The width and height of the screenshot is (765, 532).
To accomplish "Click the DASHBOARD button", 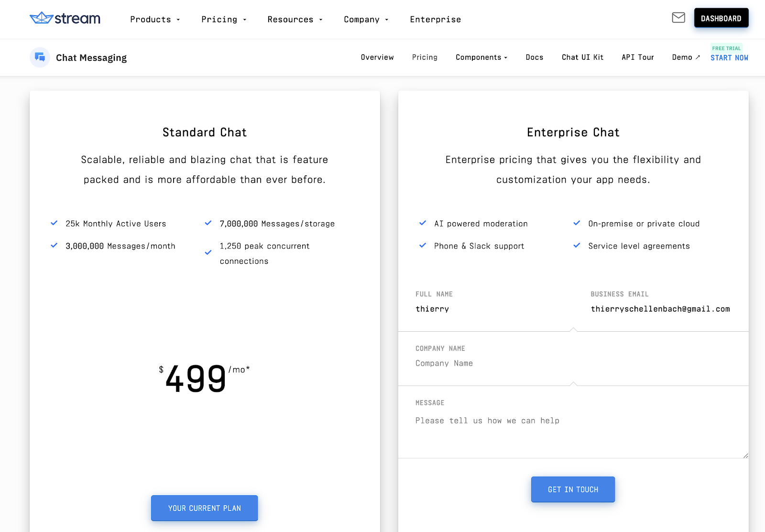I will click(721, 18).
